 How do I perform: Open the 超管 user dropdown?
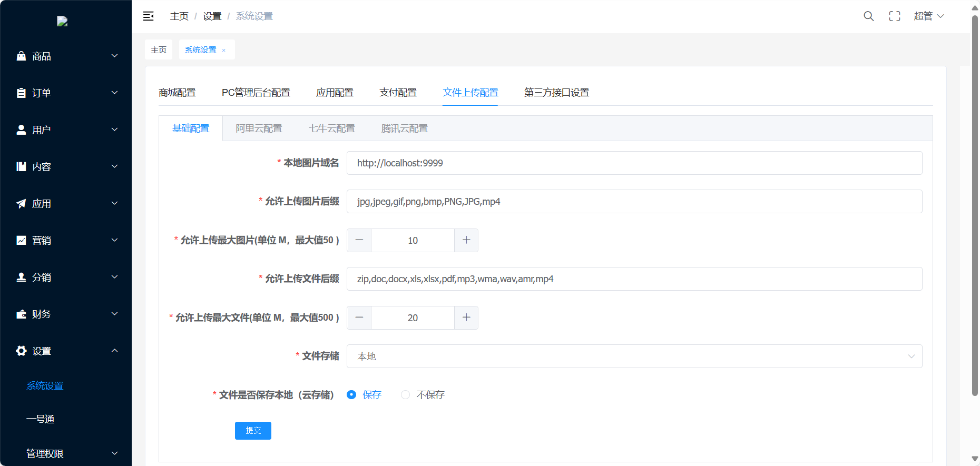coord(929,16)
